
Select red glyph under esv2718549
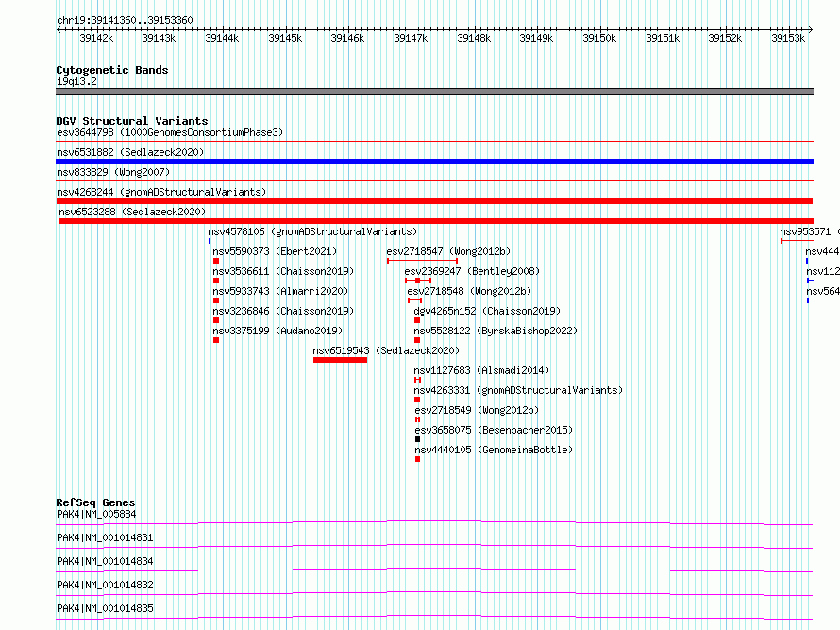point(417,419)
